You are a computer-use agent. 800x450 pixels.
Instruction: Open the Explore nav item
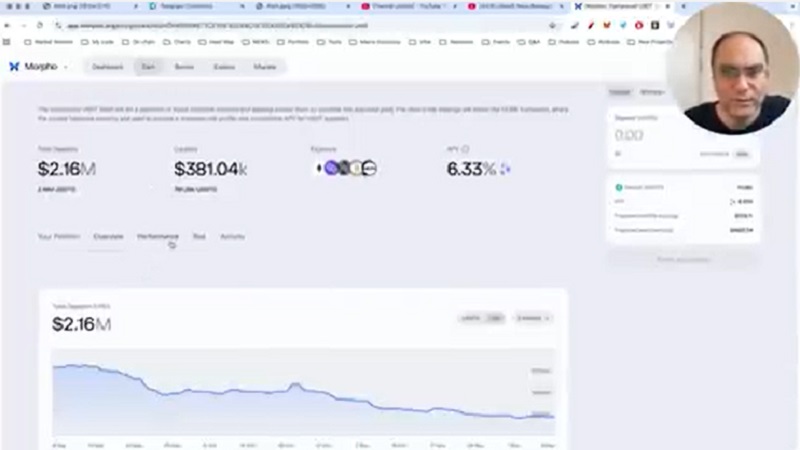click(224, 67)
